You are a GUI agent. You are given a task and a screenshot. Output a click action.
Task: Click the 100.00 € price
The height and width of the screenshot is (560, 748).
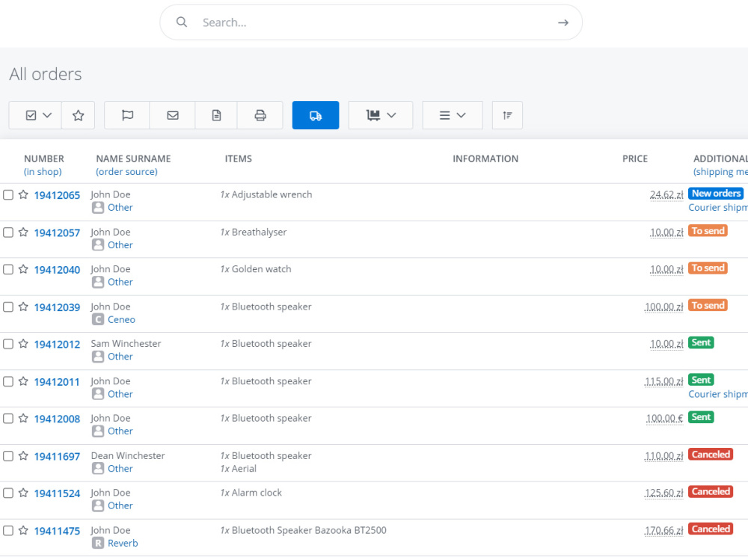tap(664, 419)
